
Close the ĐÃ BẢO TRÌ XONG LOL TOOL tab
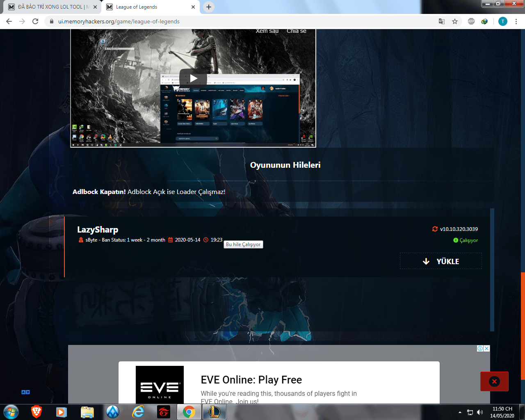95,7
